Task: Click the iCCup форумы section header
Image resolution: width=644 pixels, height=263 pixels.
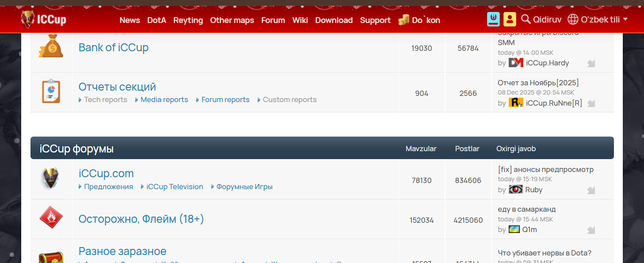Action: 76,149
